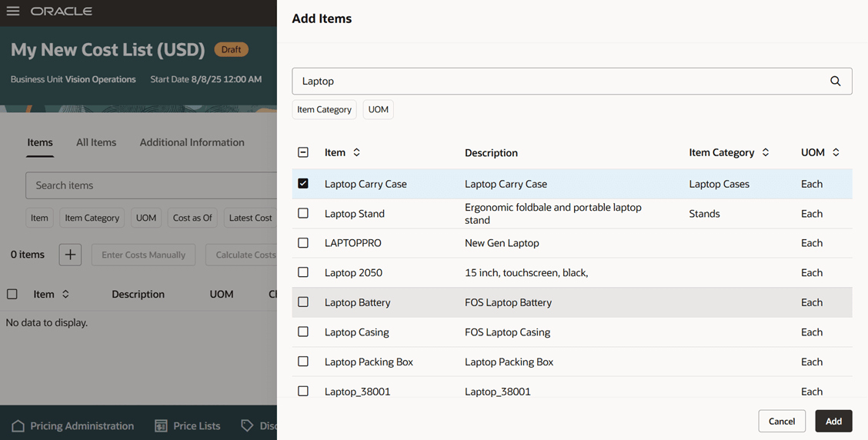
Task: Check the Laptop Casing checkbox
Action: (x=303, y=332)
